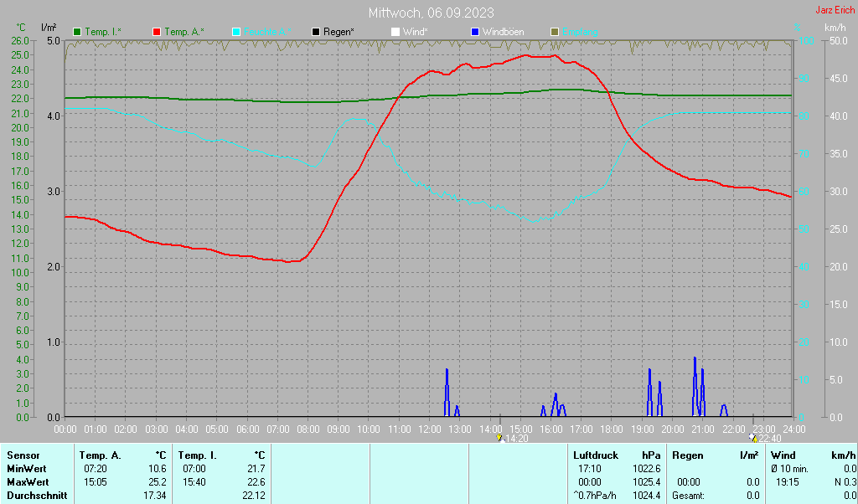Click the chart title Mittwoch, 06.09.2023
The image size is (858, 504).
[431, 13]
